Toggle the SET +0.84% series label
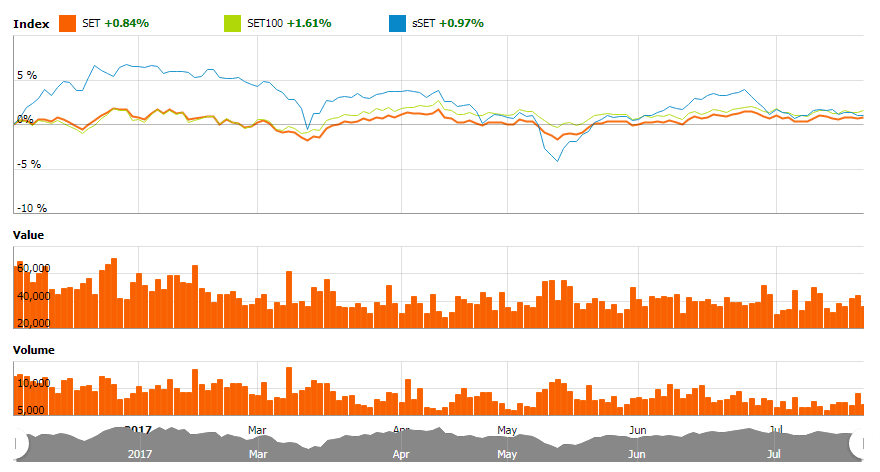The width and height of the screenshot is (880, 472). [115, 22]
